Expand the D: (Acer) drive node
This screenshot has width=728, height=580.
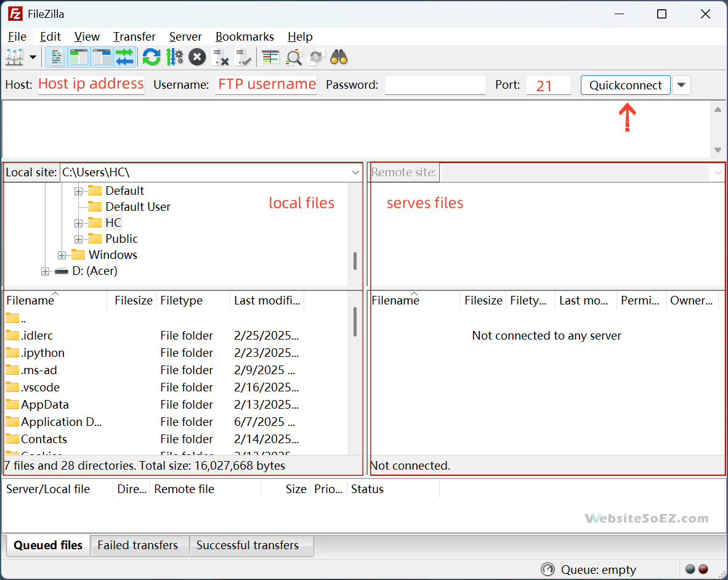click(45, 271)
